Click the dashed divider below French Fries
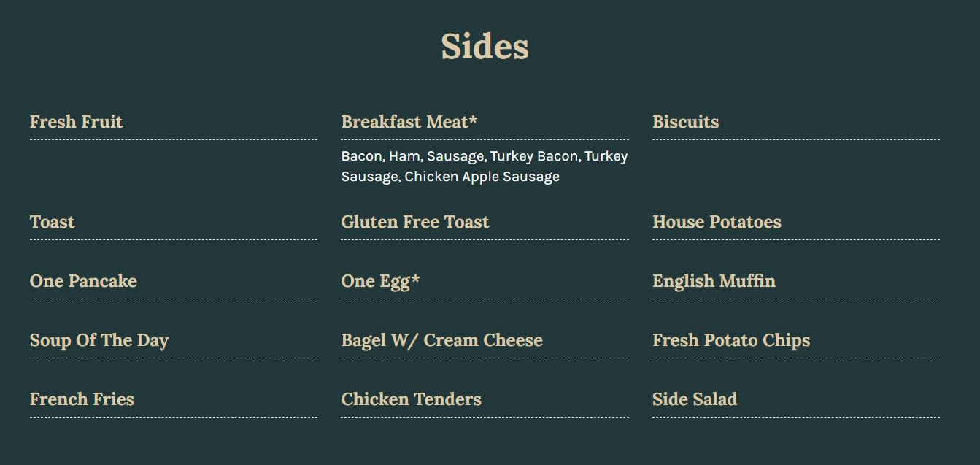980x465 pixels. 174,417
